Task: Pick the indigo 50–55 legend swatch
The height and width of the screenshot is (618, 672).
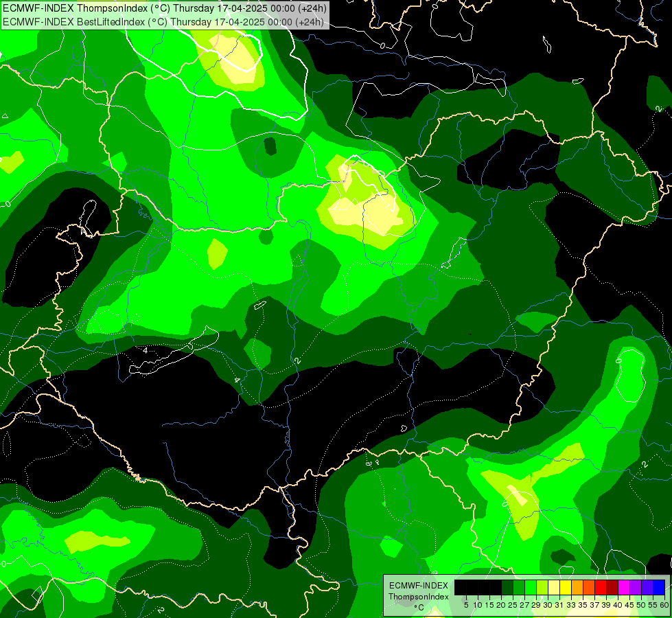Action: (647, 587)
